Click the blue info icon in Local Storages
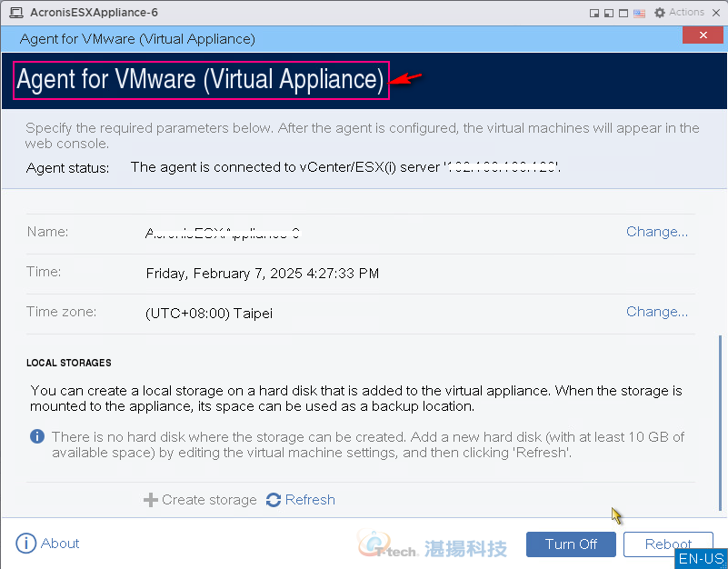Screen dimensions: 728x569 (x=37, y=436)
